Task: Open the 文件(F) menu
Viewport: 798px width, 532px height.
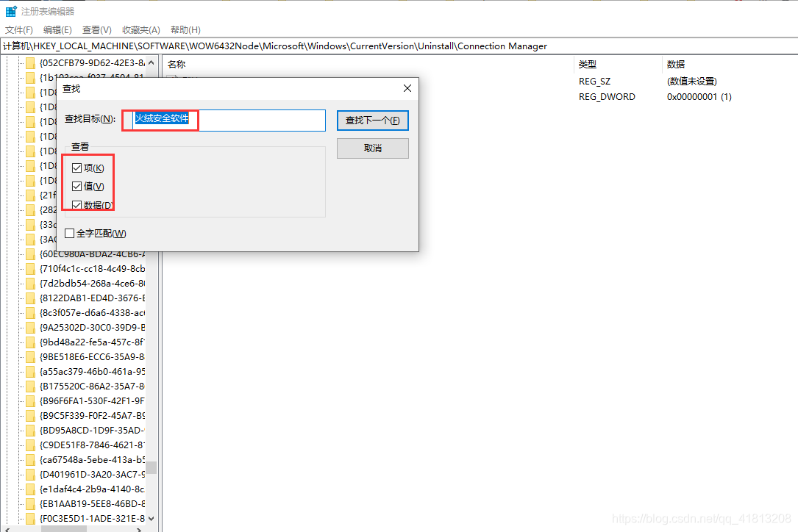Action: click(19, 30)
